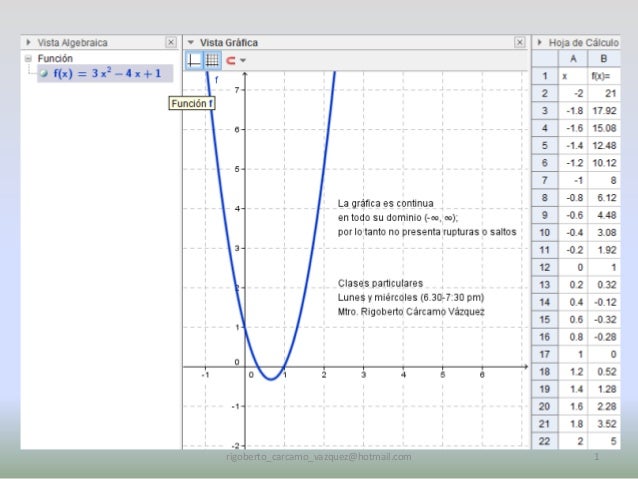Toggle the axes display icon
This screenshot has width=638, height=479.
195,60
